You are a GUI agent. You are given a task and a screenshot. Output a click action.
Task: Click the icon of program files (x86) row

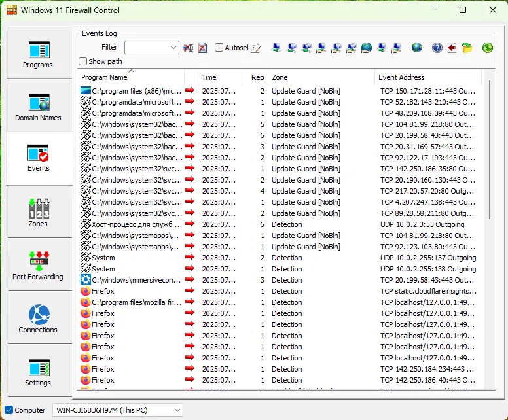[86, 91]
